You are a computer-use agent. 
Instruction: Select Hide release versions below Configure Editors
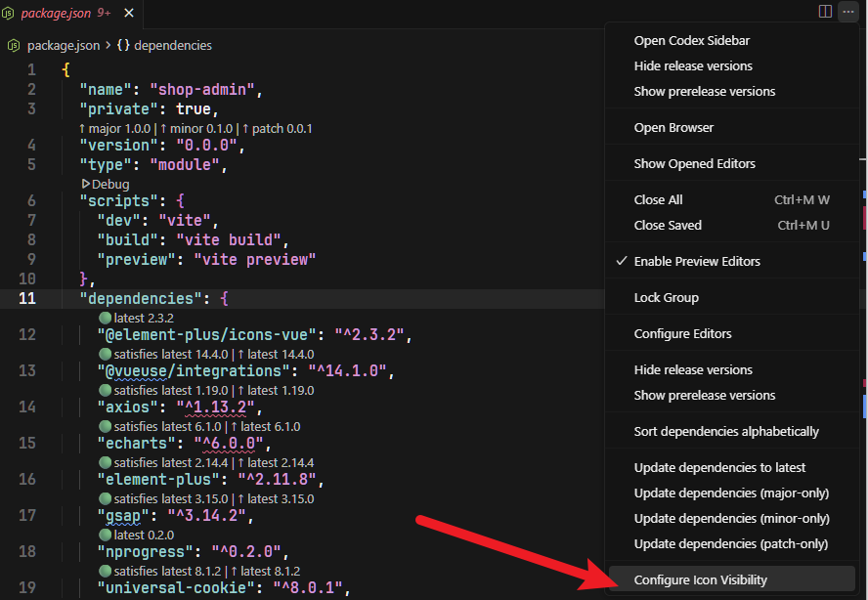coord(731,369)
